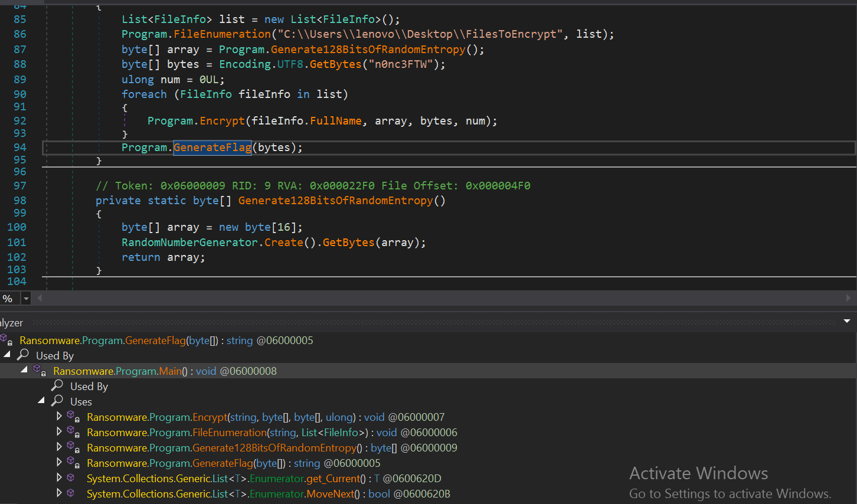Collapse the top-level Used By node
Viewport: 857px width, 504px height.
tap(7, 355)
